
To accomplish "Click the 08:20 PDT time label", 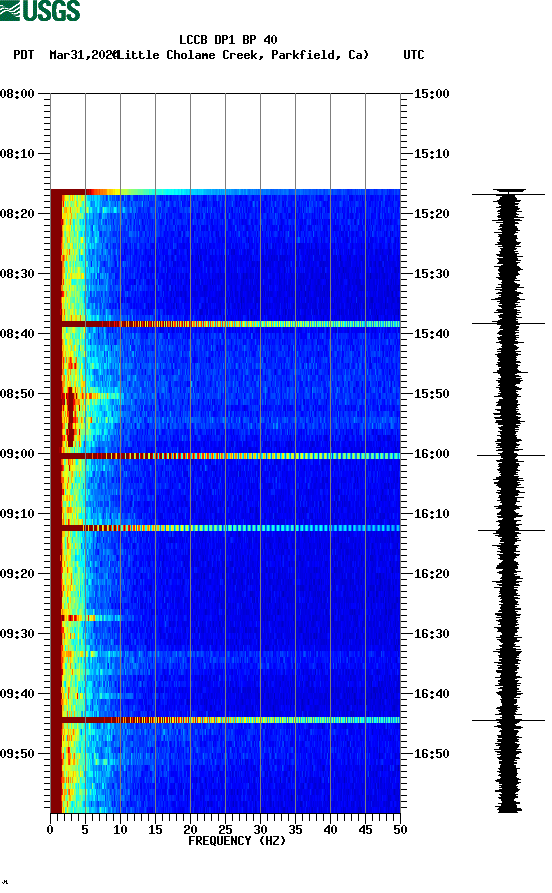I will tap(18, 214).
